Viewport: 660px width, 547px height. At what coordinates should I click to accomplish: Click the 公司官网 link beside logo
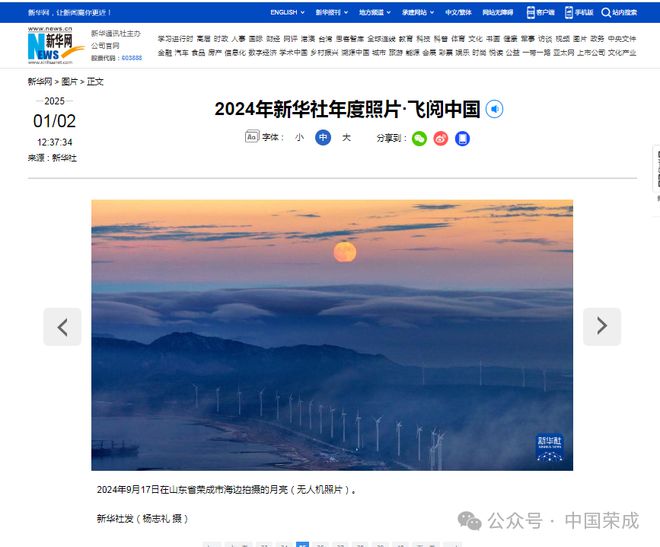click(x=105, y=45)
